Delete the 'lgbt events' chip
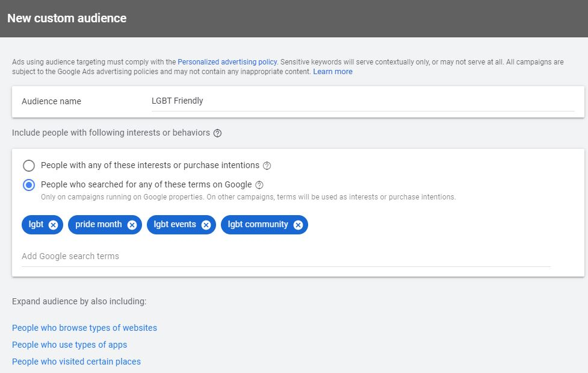Image resolution: width=588 pixels, height=373 pixels. tap(206, 225)
